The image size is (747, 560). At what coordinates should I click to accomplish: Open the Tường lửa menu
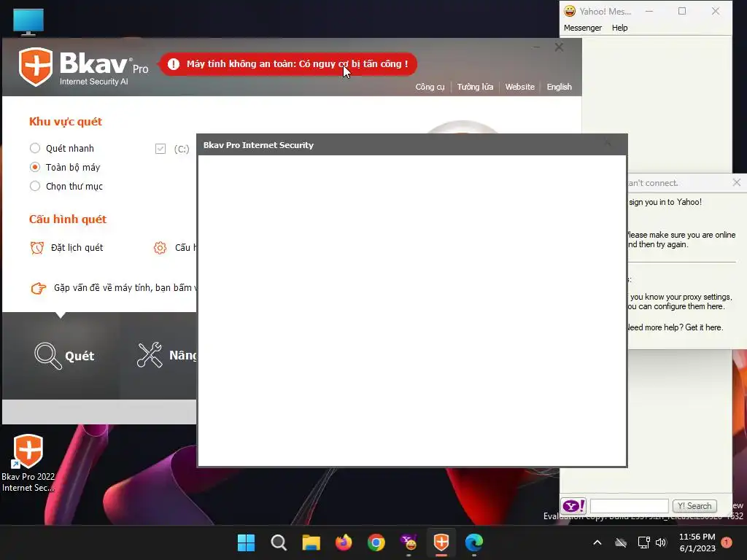point(475,87)
